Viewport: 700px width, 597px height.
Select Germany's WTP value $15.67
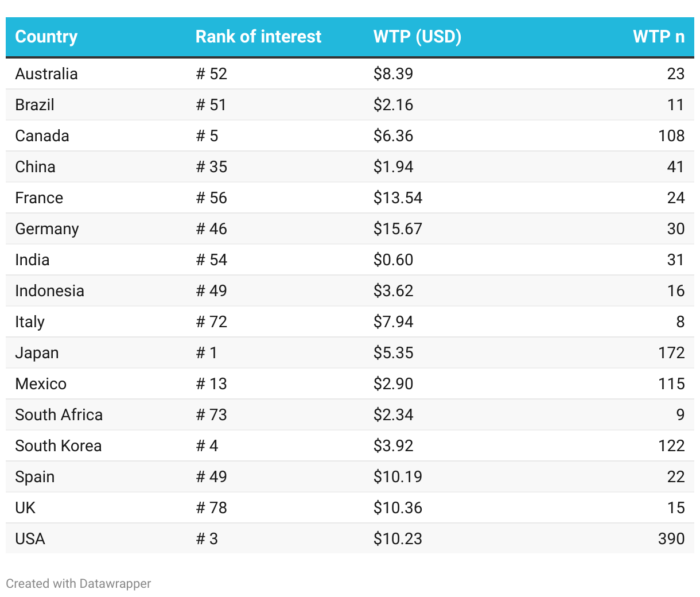point(398,229)
